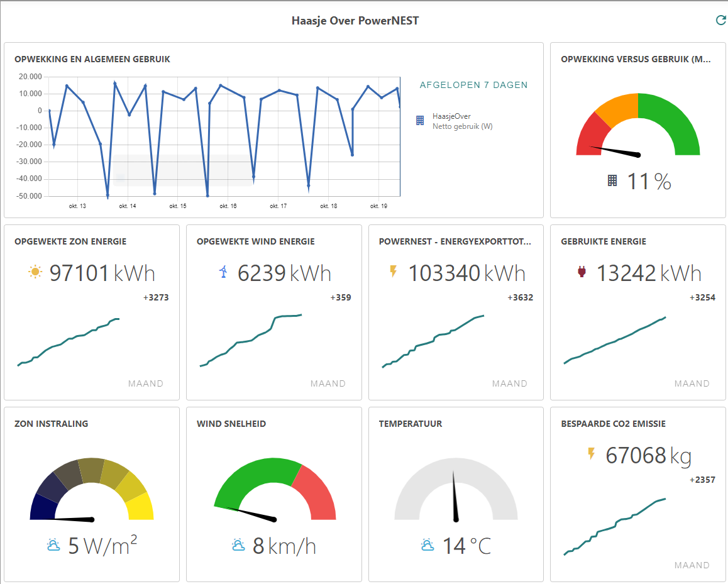728x584 pixels.
Task: Click the +3632 monthly change value
Action: pos(521,297)
